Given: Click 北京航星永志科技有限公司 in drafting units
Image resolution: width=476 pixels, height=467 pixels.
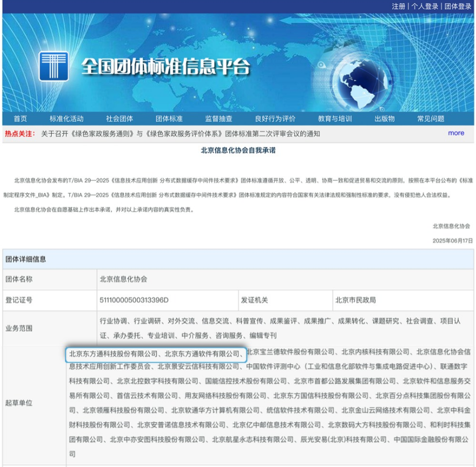Looking at the screenshot, I should coord(253,439).
